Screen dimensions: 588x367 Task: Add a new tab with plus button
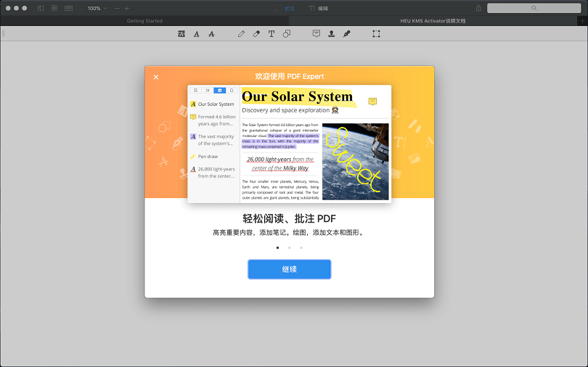click(582, 21)
